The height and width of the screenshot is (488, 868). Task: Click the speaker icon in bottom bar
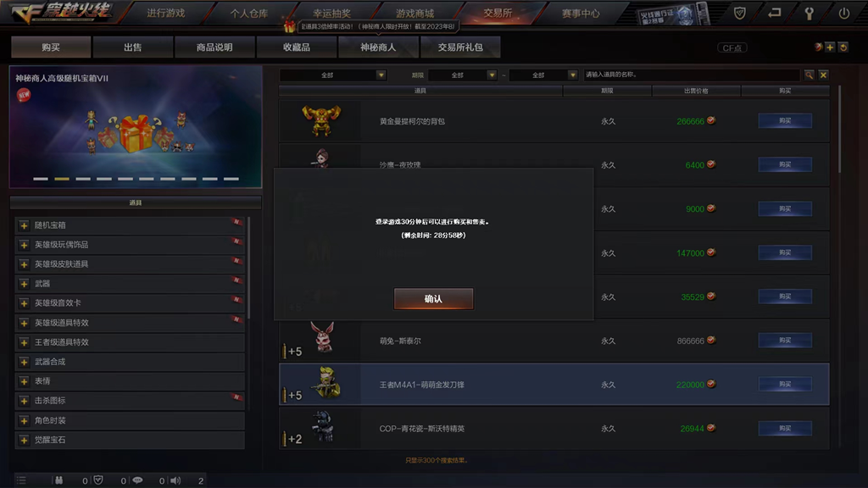tap(175, 480)
